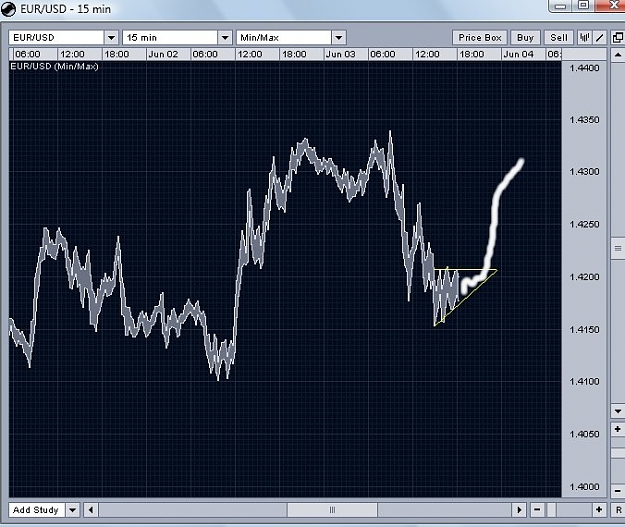Select the trend line drawing tool

tap(600, 38)
